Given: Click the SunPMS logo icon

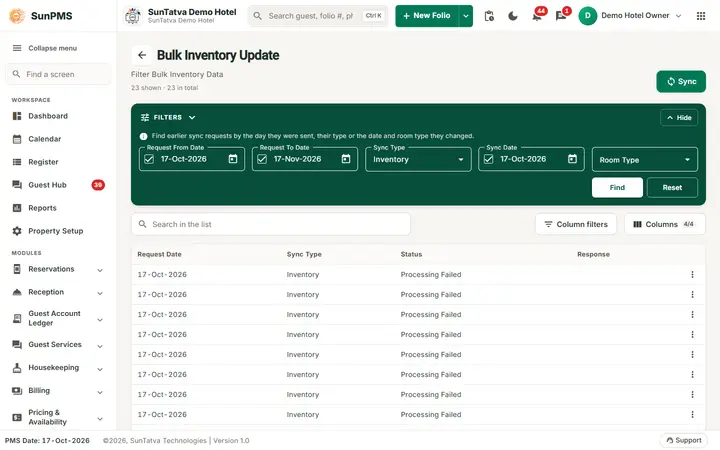Looking at the screenshot, I should [17, 16].
